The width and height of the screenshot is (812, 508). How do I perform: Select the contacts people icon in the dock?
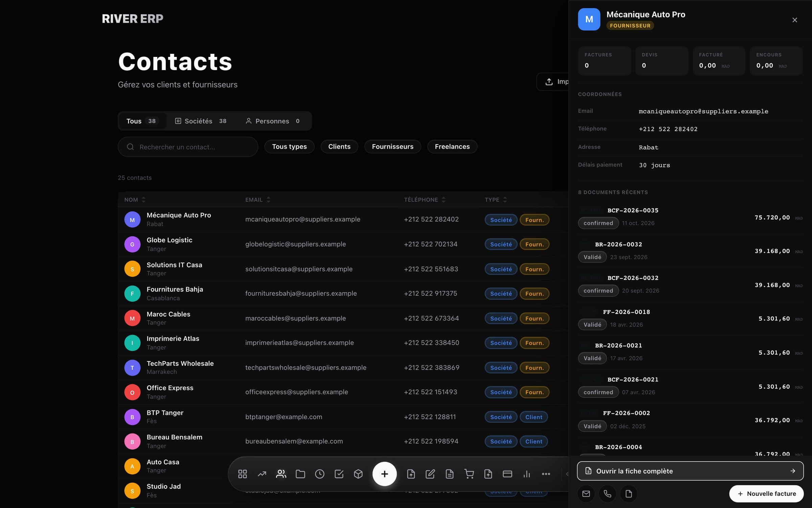point(281,474)
